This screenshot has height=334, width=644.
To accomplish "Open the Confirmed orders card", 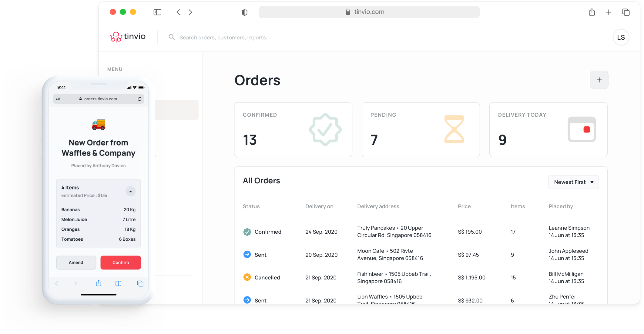I will pos(293,130).
